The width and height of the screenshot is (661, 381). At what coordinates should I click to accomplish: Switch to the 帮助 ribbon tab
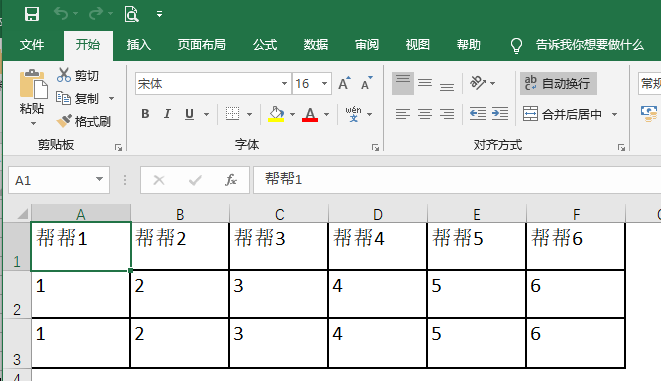pos(469,44)
